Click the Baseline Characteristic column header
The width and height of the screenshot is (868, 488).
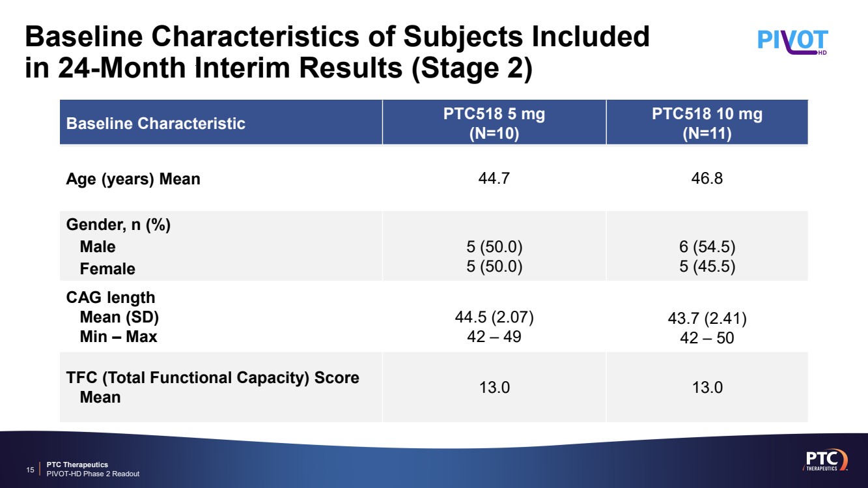click(156, 123)
